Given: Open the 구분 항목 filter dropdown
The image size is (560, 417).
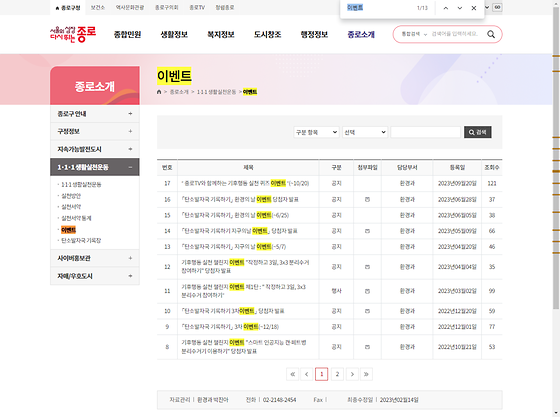Looking at the screenshot, I should click(316, 132).
